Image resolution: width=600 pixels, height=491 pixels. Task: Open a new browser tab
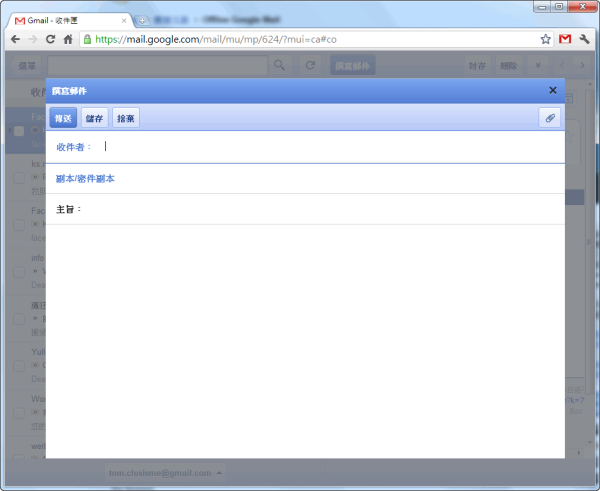[x=142, y=21]
